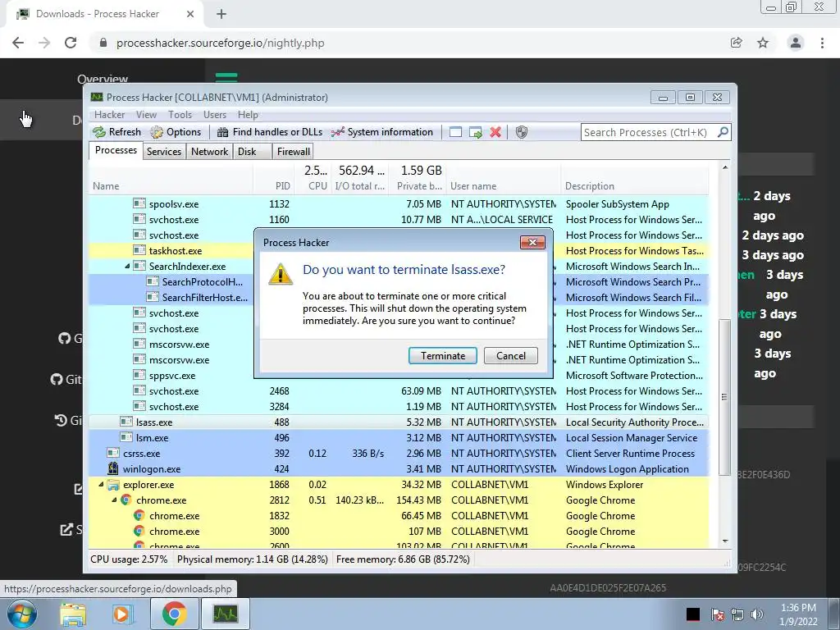840x630 pixels.
Task: Click the Find handles or DLLs binoculars icon
Action: [223, 132]
